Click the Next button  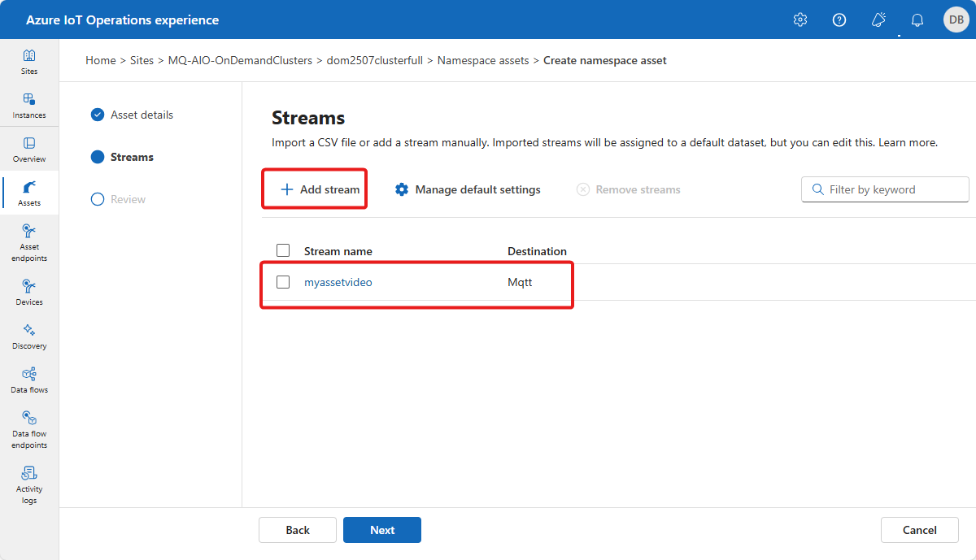[x=382, y=530]
